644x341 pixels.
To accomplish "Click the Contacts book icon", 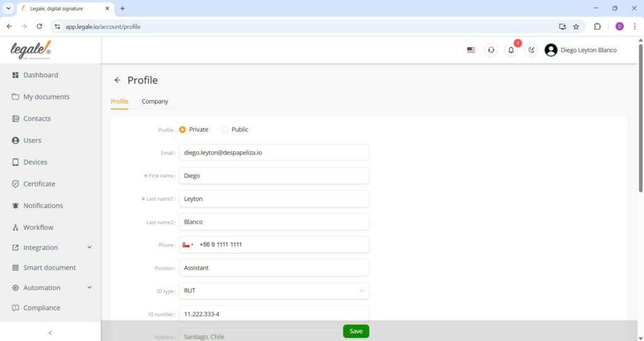I will [15, 119].
